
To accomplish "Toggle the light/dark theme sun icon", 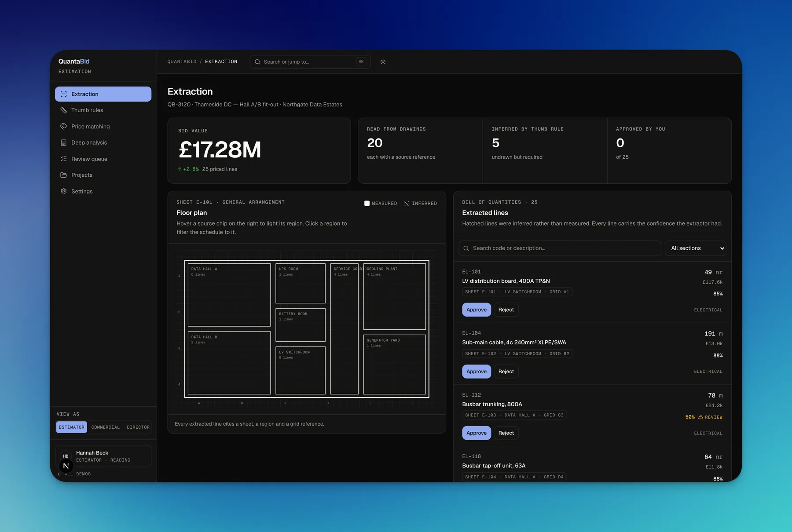I will (383, 62).
